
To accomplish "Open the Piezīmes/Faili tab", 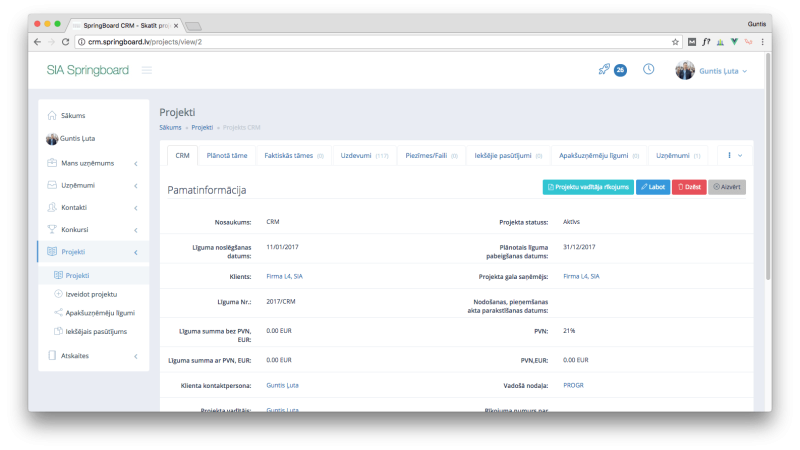I will click(431, 156).
